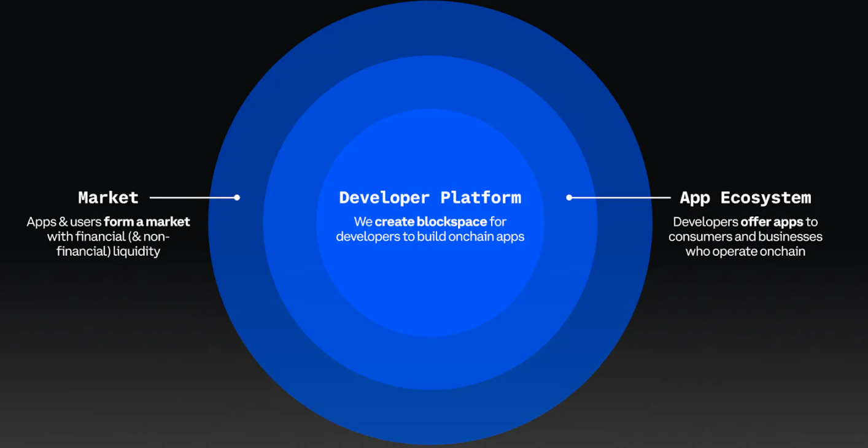Click the line 'financial) liquidity'
Viewport: 868px width, 448px height.
[108, 252]
